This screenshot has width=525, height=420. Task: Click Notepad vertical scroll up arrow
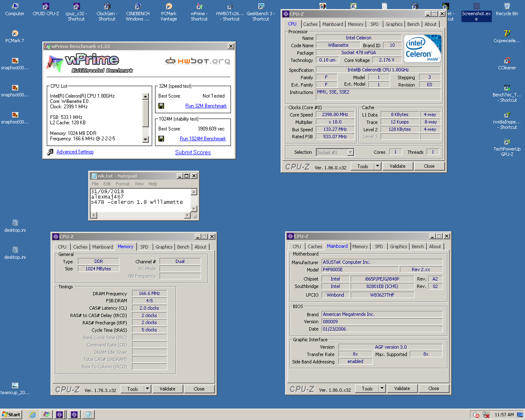tap(194, 192)
